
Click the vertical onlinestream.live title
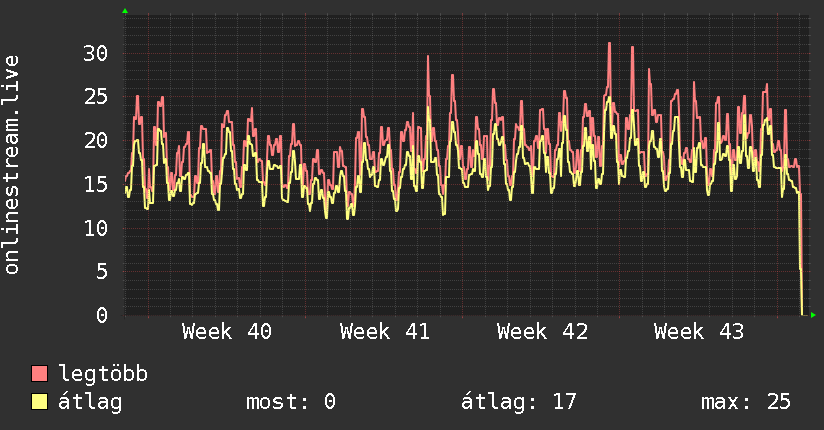[12, 165]
